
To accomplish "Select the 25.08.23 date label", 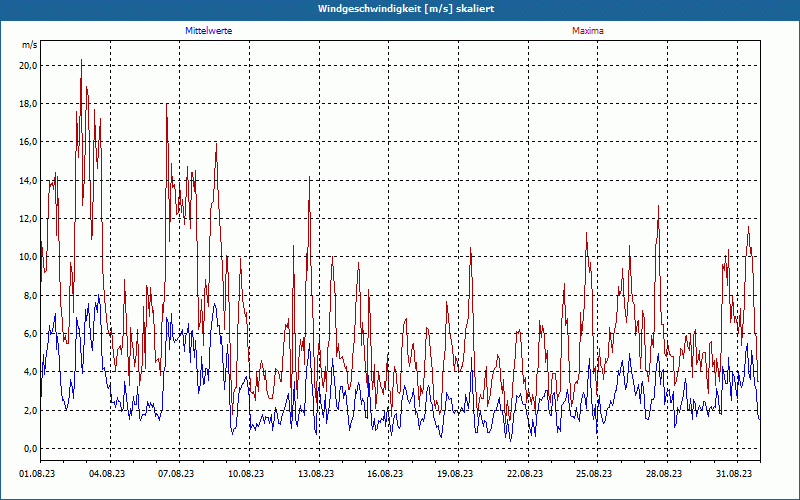I will tap(594, 473).
